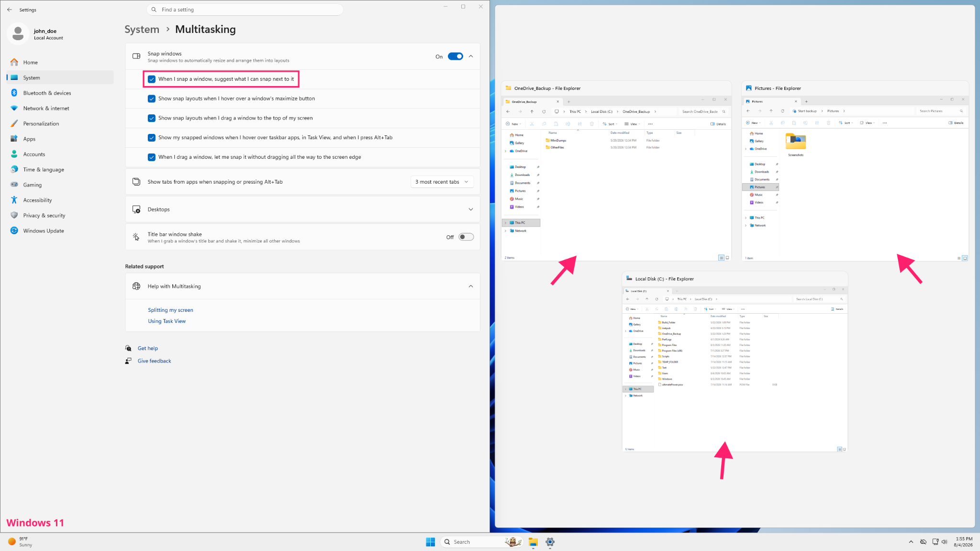
Task: Open Home in the Settings sidebar
Action: point(60,62)
